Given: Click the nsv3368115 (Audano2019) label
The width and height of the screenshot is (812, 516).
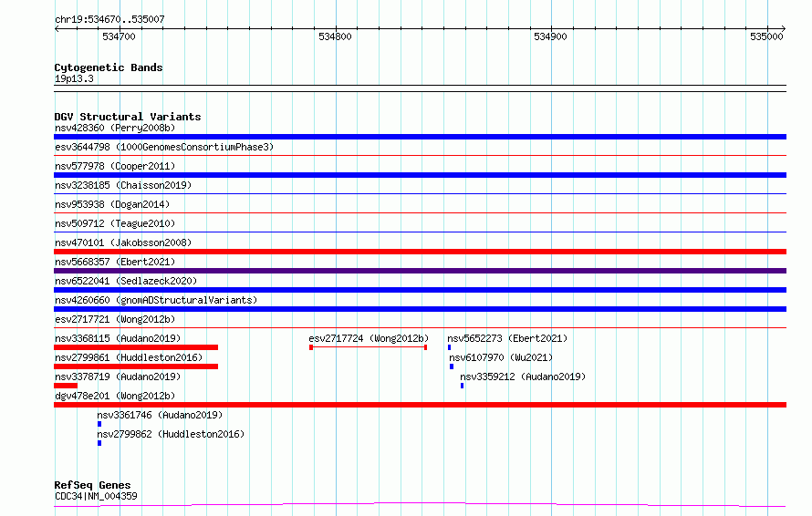Looking at the screenshot, I should click(118, 338).
